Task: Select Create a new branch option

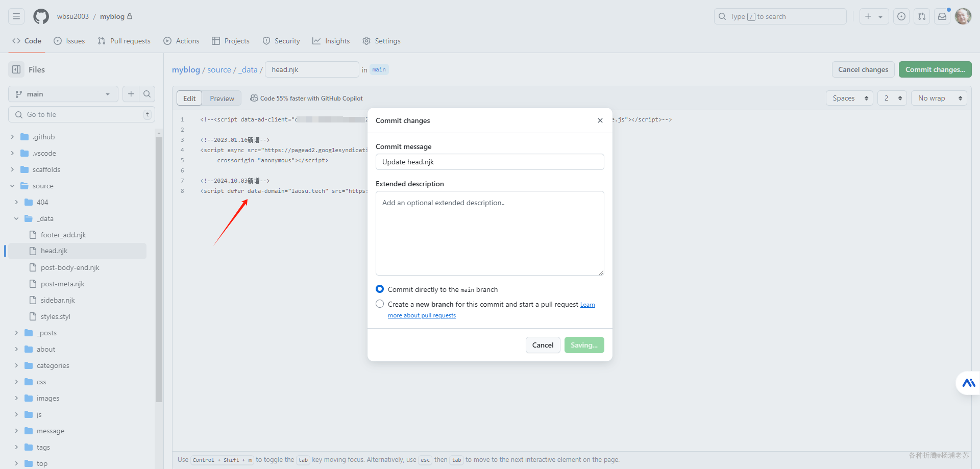Action: point(380,304)
